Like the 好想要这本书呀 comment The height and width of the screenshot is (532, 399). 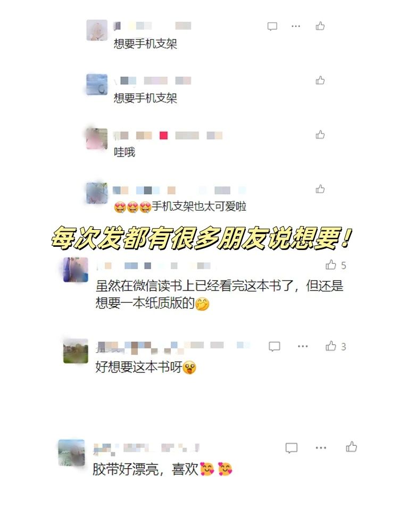[x=331, y=346]
